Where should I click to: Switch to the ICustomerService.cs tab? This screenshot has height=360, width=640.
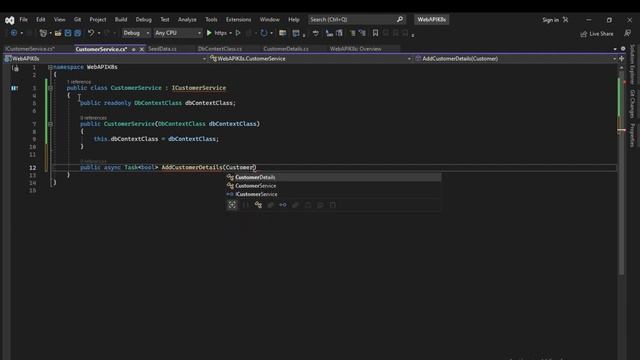pyautogui.click(x=30, y=49)
